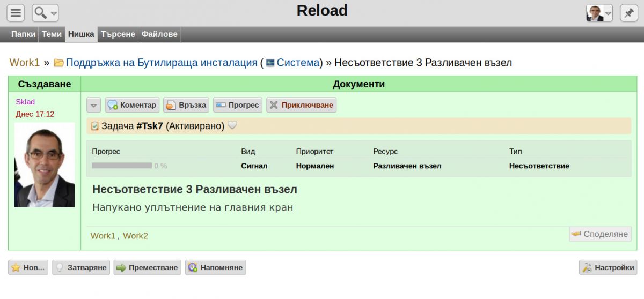Image resolution: width=644 pixels, height=299 pixels.
Task: Click shared user Work1 at bottom
Action: (103, 236)
